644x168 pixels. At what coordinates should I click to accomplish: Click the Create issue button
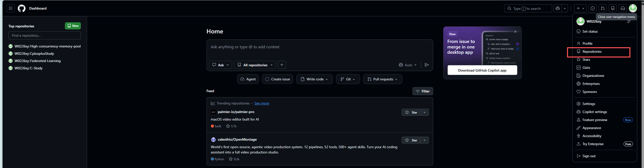point(278,79)
